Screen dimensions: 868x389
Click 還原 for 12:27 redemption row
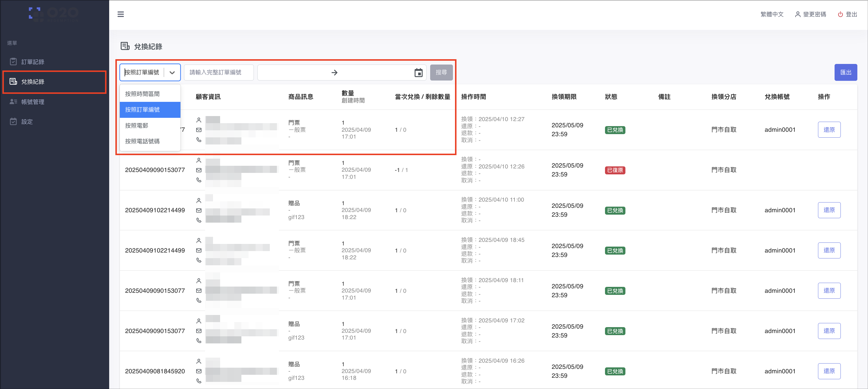pyautogui.click(x=829, y=130)
